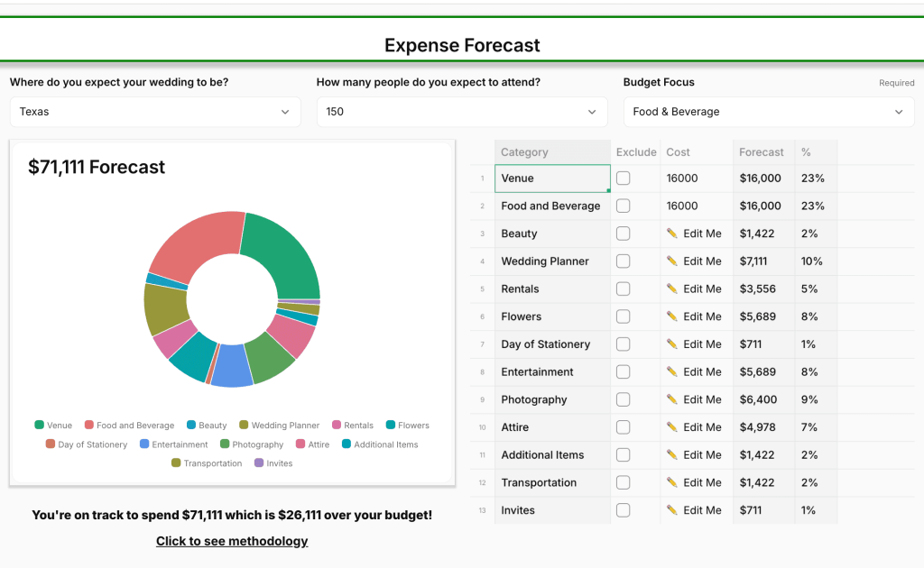Click the pencil edit icon for Wedding Planner
Viewport: 924px width, 568px height.
point(671,261)
